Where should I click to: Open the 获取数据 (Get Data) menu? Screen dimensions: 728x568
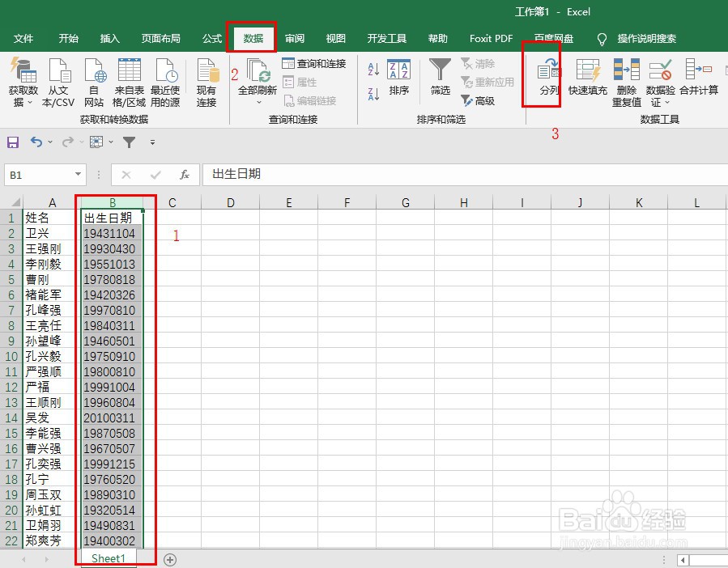(x=23, y=83)
